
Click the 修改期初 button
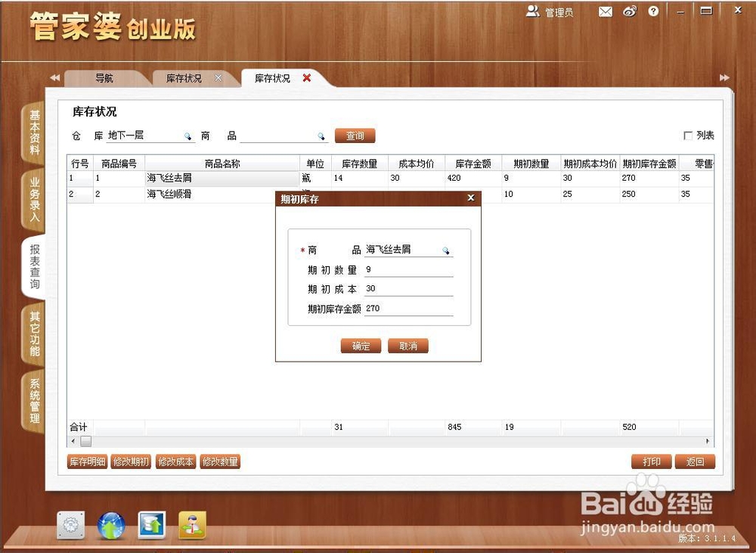click(x=131, y=461)
